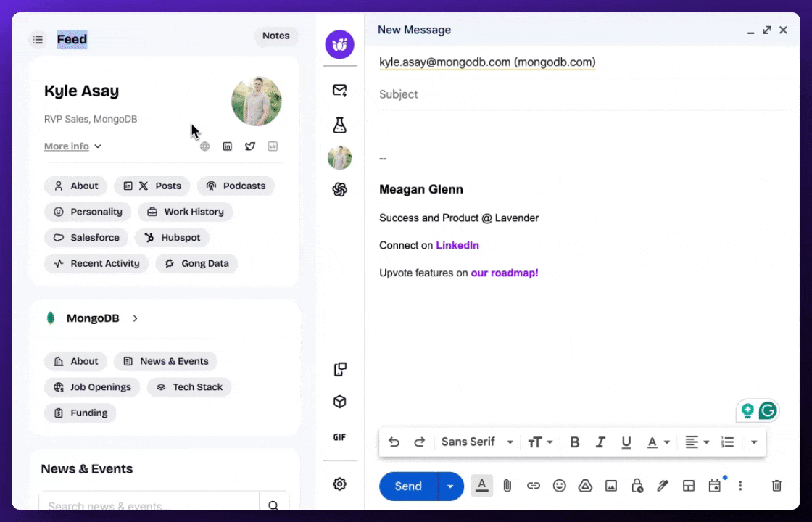Image resolution: width=812 pixels, height=522 pixels.
Task: Click the Subject input field
Action: (583, 94)
